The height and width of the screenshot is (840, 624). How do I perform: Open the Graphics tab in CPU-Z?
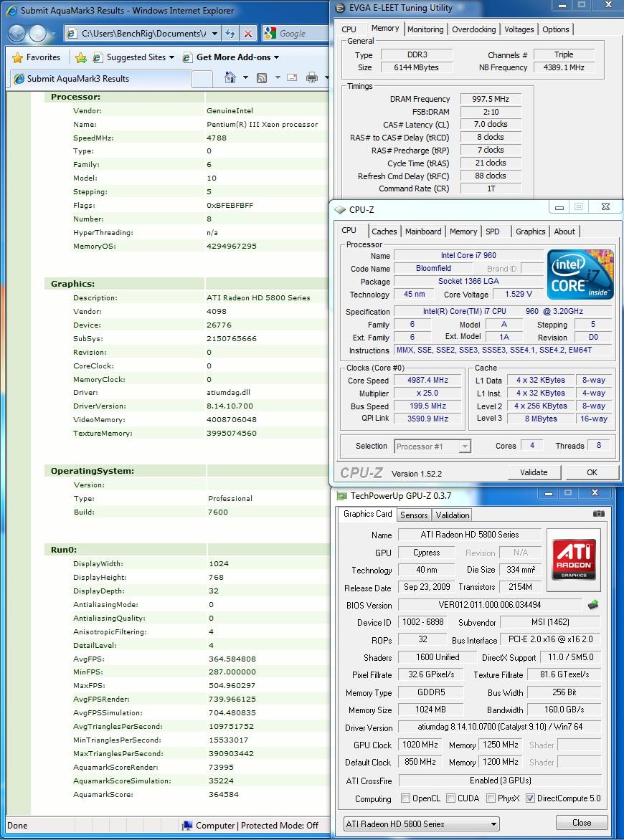(x=530, y=232)
